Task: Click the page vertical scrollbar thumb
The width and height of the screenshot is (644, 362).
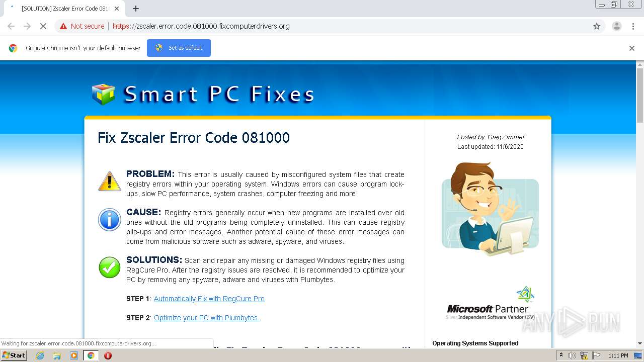Action: [x=640, y=96]
